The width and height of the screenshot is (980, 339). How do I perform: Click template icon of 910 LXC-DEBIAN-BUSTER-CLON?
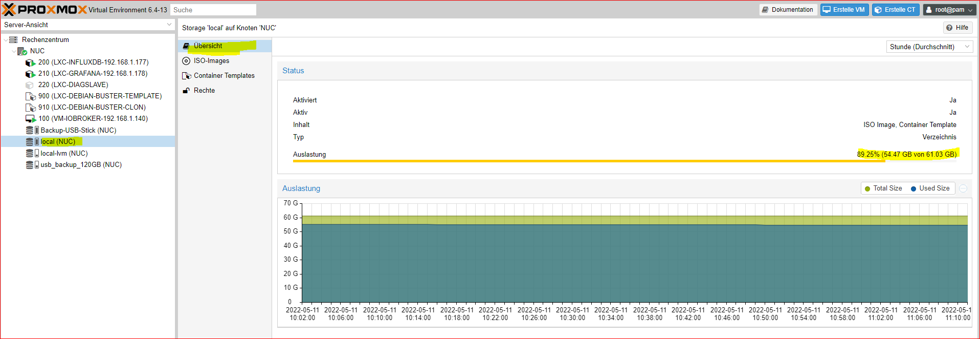(x=30, y=108)
